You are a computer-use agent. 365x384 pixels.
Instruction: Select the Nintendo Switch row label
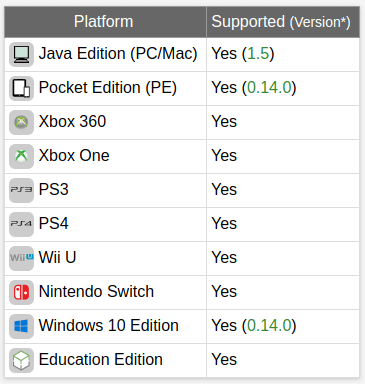96,292
